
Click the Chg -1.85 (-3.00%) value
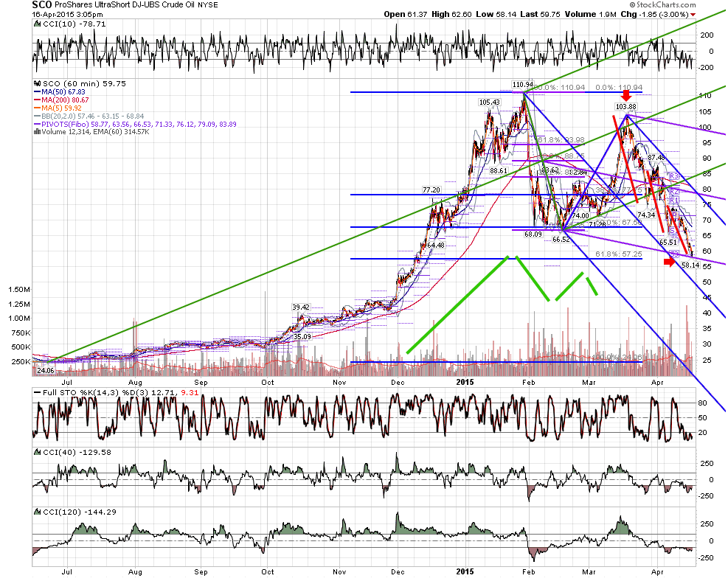(x=654, y=15)
